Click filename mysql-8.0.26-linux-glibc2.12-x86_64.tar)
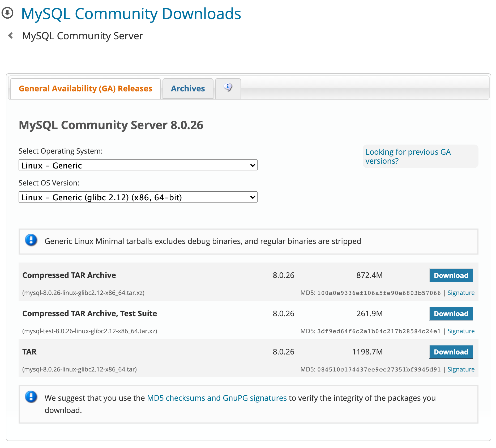 pos(80,369)
